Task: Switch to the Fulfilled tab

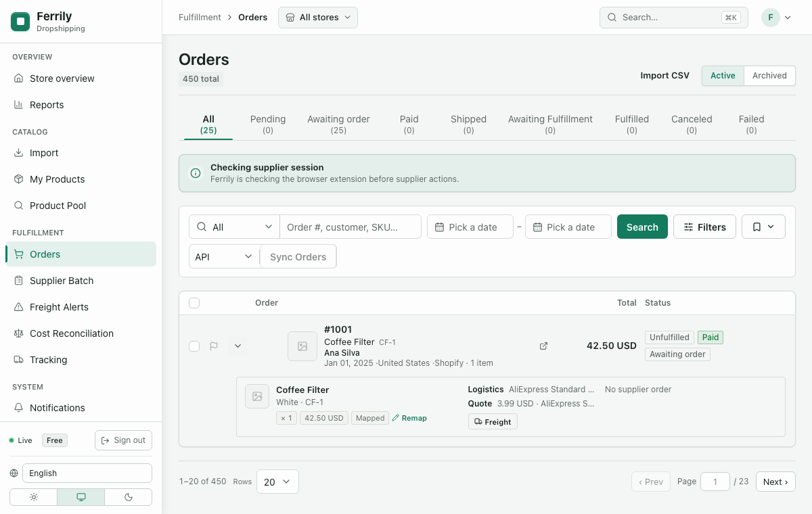Action: tap(632, 124)
